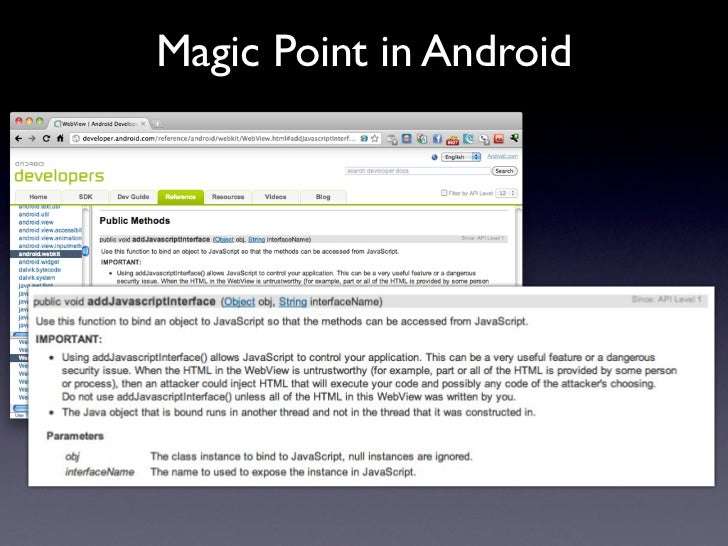Screen dimensions: 728x546
Task: Click the interfaceName parameter in Parameters list
Action: tap(99, 472)
